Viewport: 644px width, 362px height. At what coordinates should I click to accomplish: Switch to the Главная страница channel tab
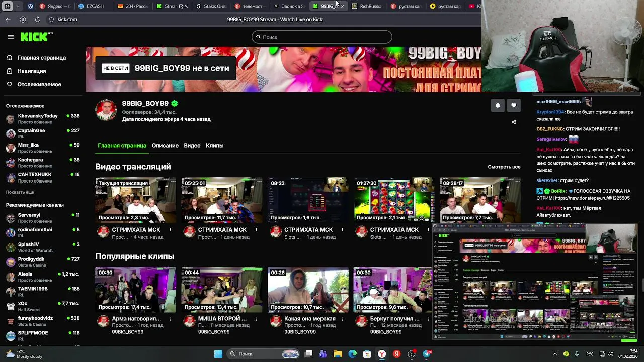(x=122, y=145)
